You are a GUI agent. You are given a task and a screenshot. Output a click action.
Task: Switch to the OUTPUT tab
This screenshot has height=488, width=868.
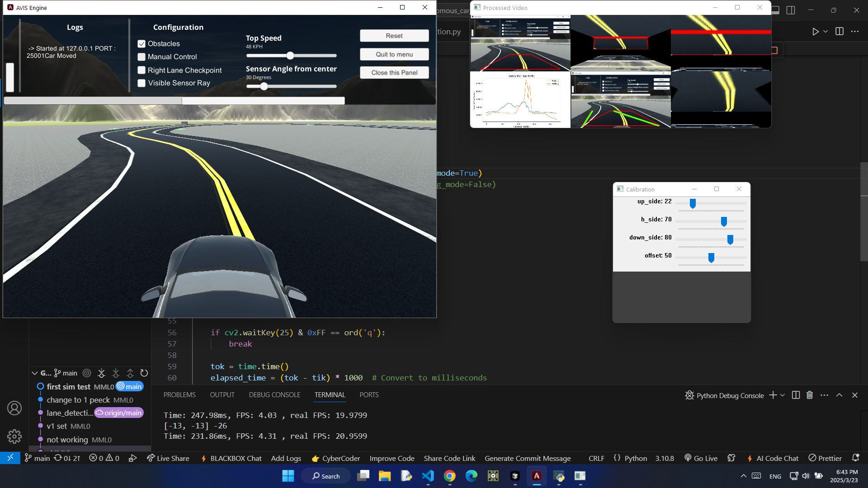[x=222, y=395]
